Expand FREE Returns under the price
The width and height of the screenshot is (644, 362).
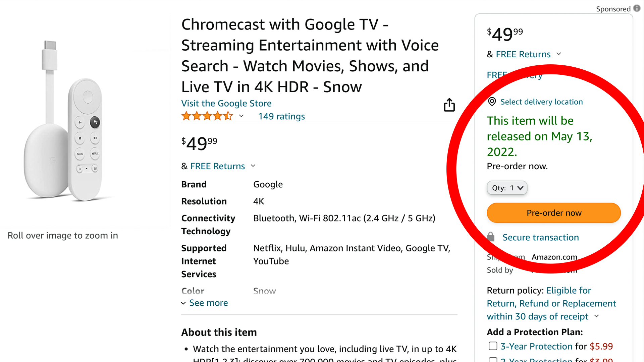pyautogui.click(x=253, y=166)
